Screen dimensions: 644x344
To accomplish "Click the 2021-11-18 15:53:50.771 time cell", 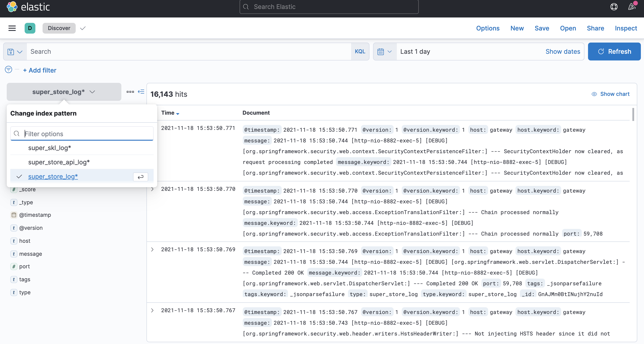I will (x=198, y=128).
